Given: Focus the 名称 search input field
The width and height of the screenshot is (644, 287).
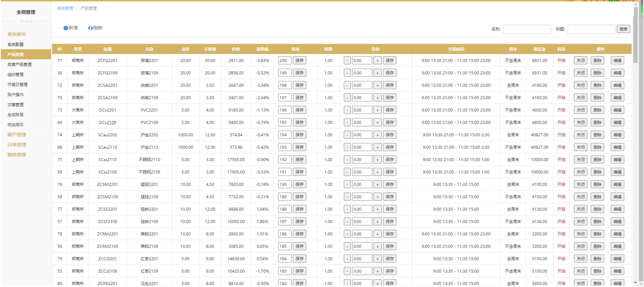Looking at the screenshot, I should (527, 29).
